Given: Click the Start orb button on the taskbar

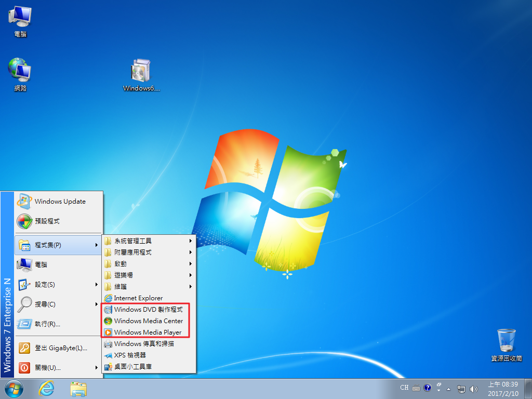Looking at the screenshot, I should 14,388.
